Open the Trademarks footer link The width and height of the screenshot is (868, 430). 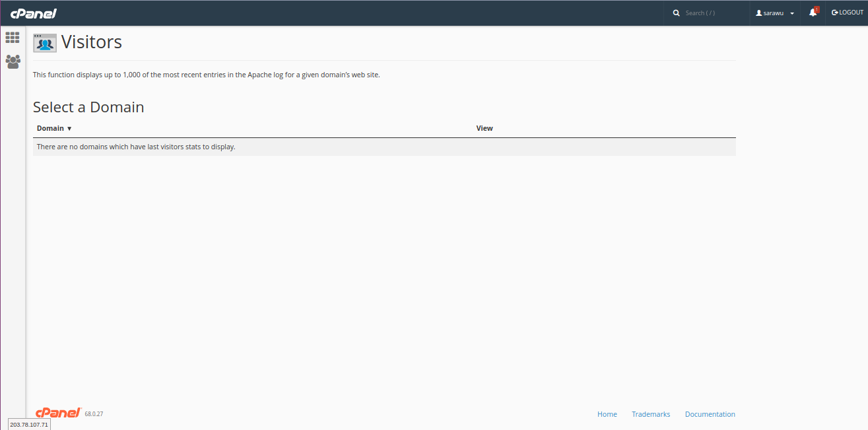pyautogui.click(x=650, y=414)
